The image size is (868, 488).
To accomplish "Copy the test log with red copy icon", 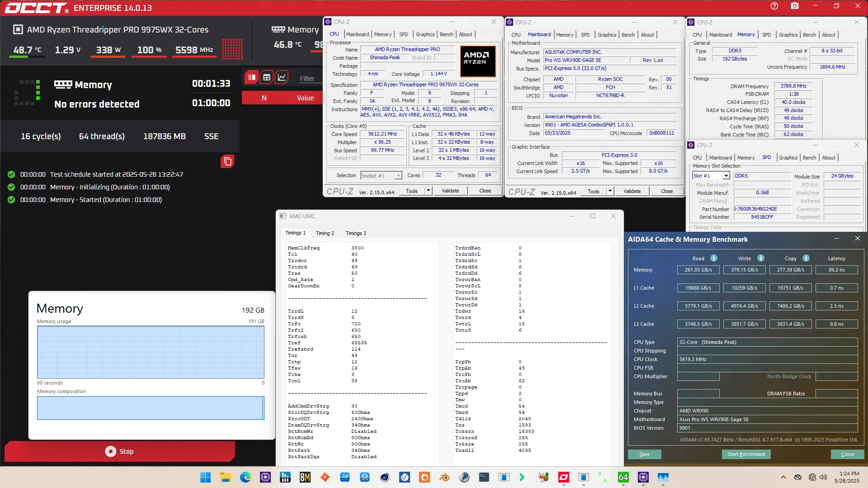I will pyautogui.click(x=227, y=161).
